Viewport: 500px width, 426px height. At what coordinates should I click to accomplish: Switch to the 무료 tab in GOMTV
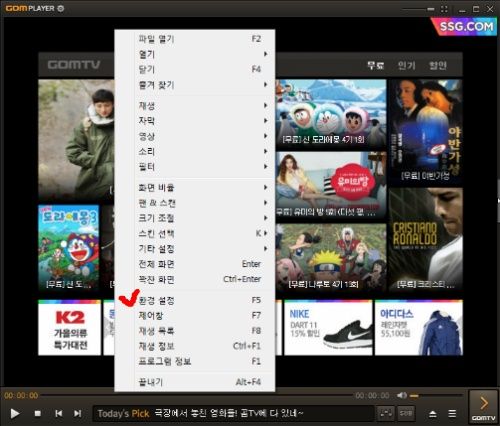click(x=376, y=65)
